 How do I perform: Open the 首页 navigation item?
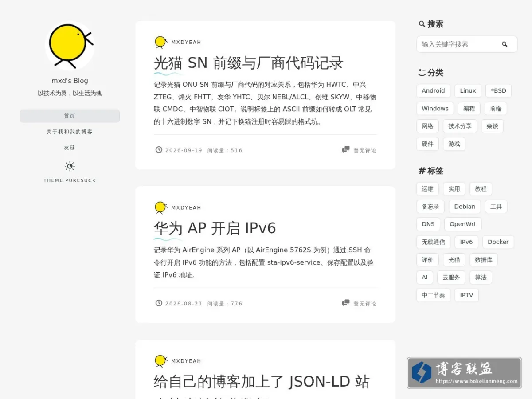(x=70, y=116)
